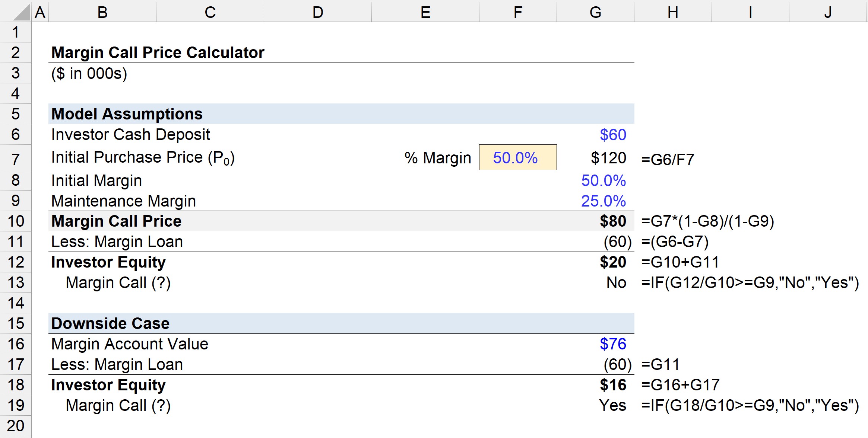Click row 10 header
Viewport: 868px width, 438px height.
coord(15,221)
